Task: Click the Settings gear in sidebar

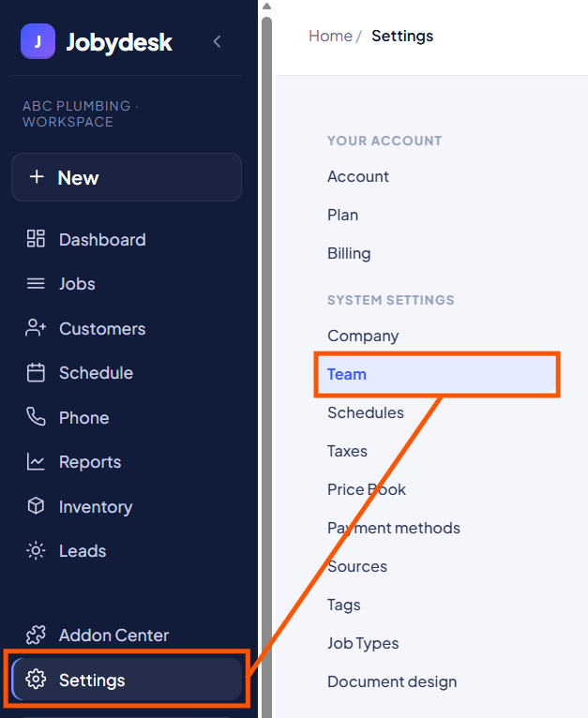Action: (x=36, y=680)
